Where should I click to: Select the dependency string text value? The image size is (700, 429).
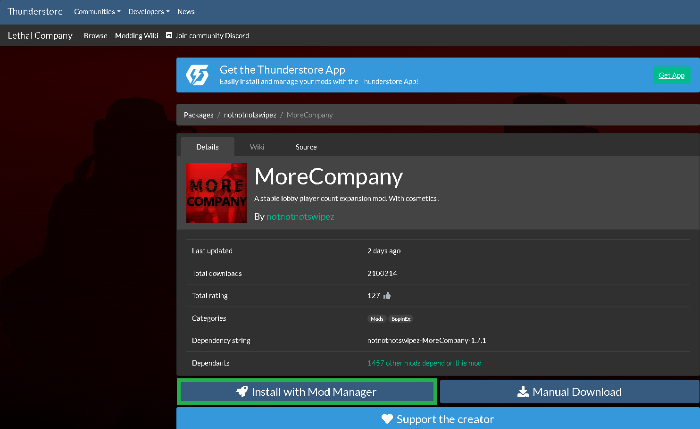(x=426, y=340)
